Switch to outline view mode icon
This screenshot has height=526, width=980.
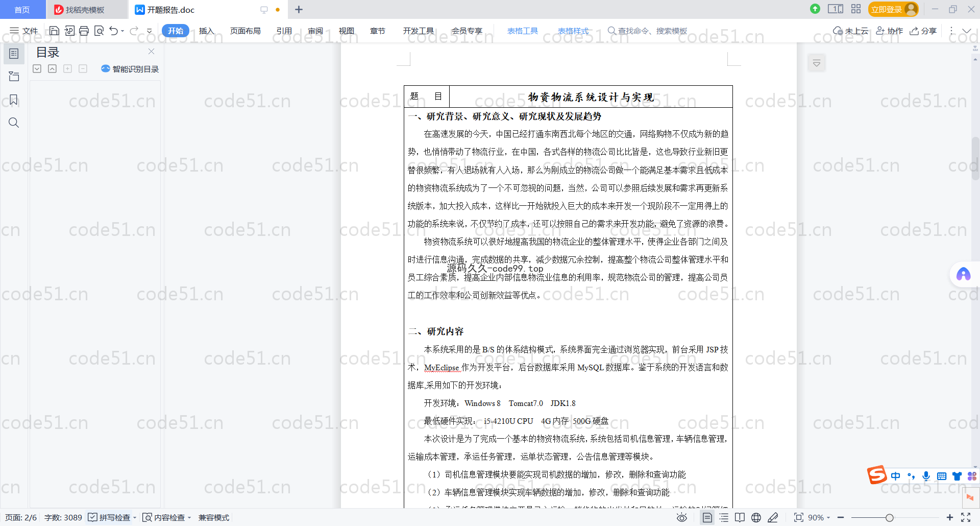[724, 517]
